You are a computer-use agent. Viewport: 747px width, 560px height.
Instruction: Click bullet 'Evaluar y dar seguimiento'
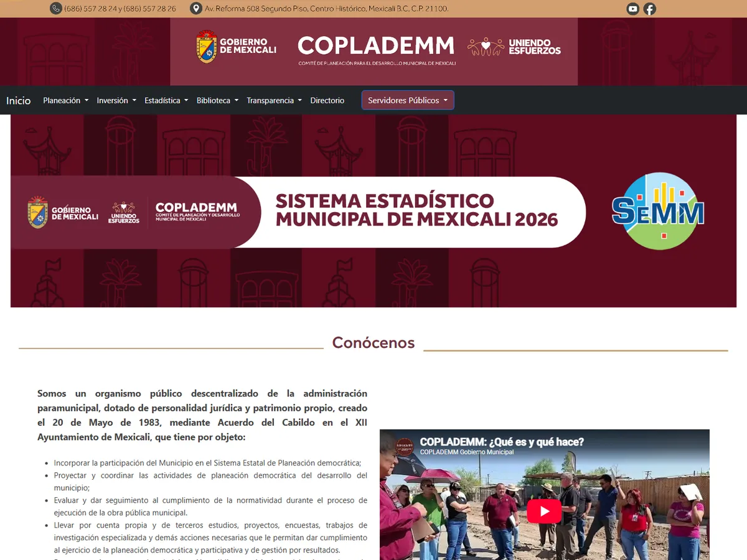210,506
